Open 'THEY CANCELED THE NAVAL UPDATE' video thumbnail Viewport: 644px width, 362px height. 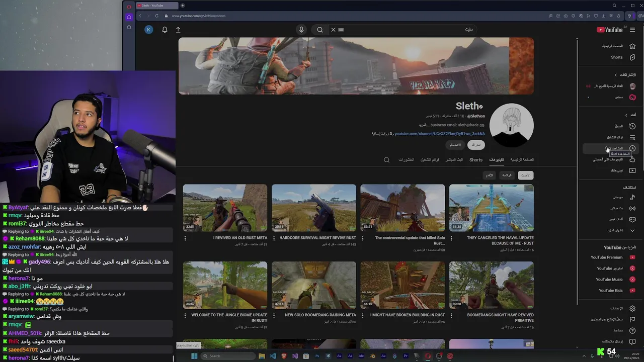pos(492,208)
